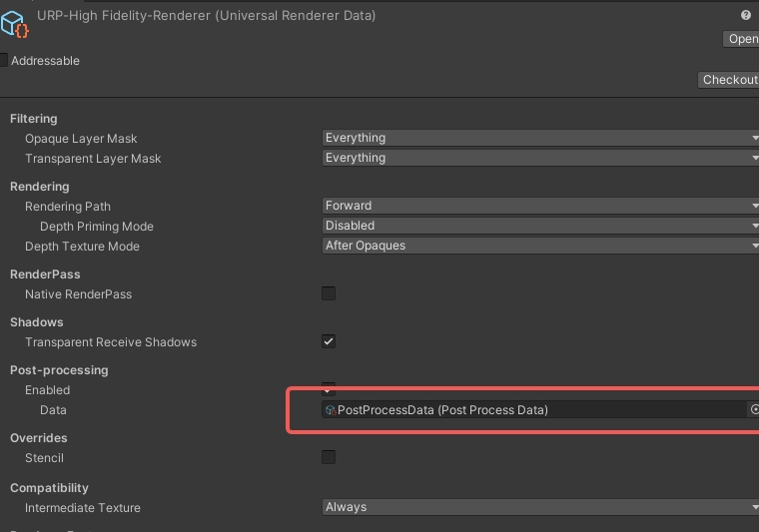Click the PostProcessData asset type icon
Viewport: 759px width, 532px height.
tap(331, 410)
